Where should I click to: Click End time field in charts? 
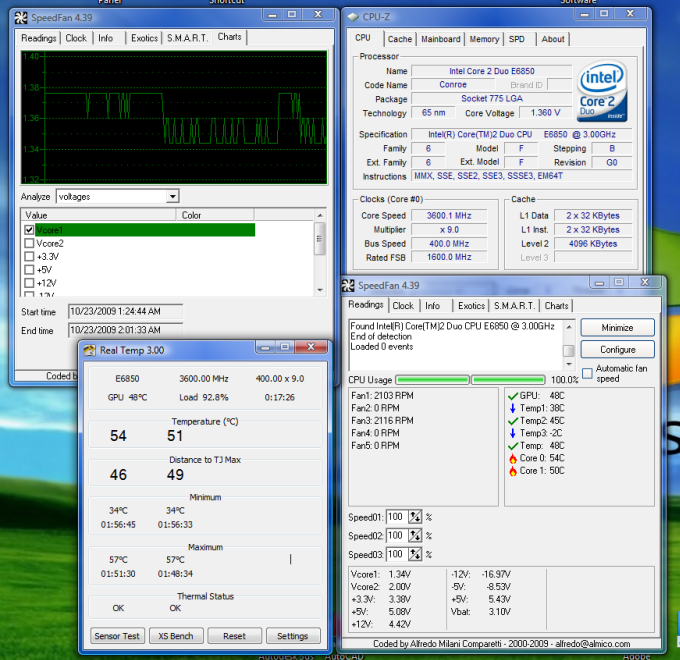click(125, 330)
